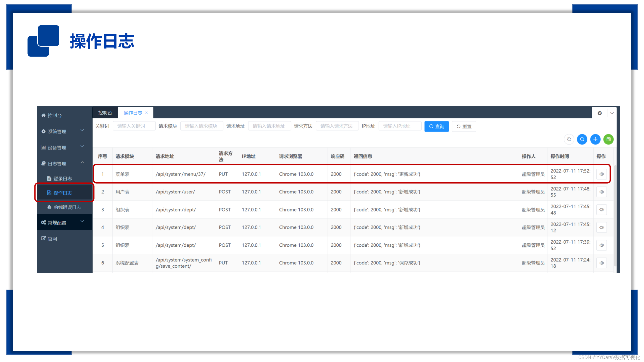Click the green round export icon
The height and width of the screenshot is (362, 644).
click(608, 139)
